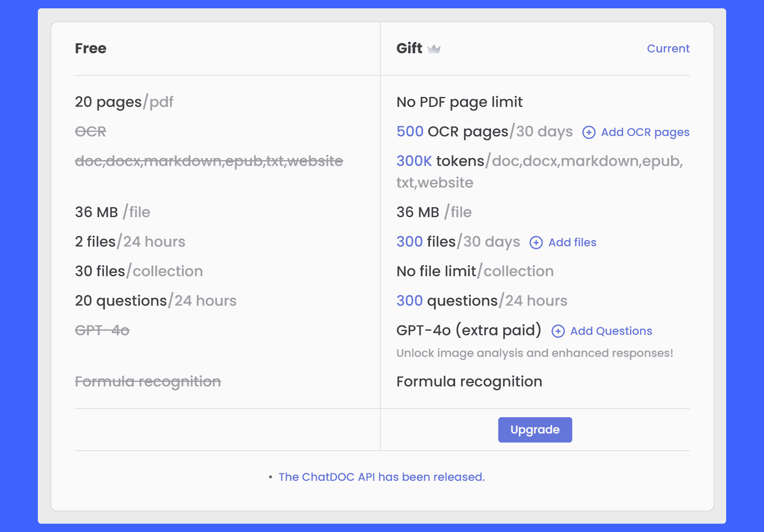764x532 pixels.
Task: Open the Add OCR pages link text
Action: click(x=645, y=132)
